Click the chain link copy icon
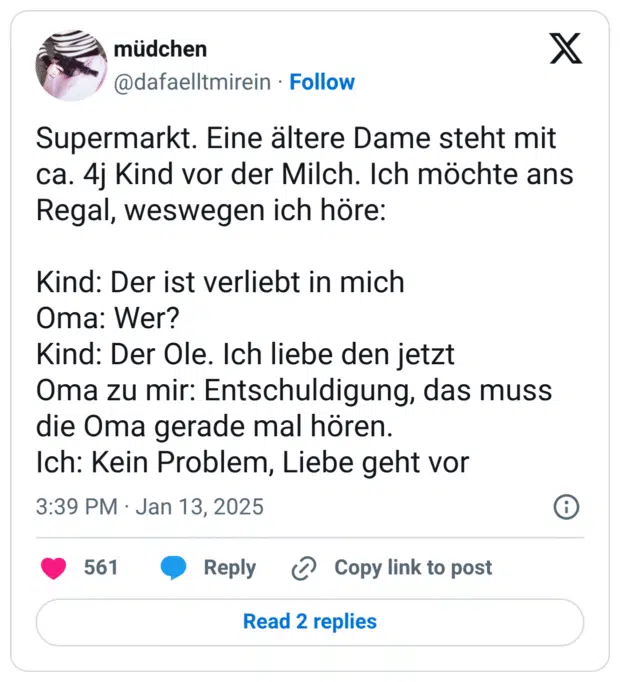 click(303, 568)
